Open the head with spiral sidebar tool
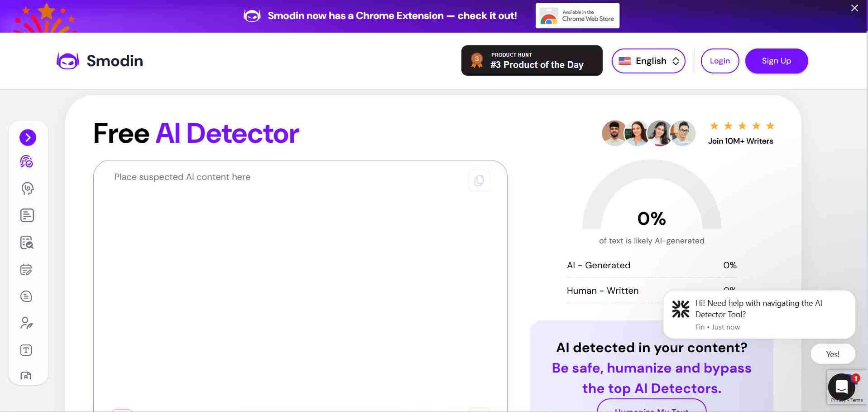The height and width of the screenshot is (412, 868). pos(27,189)
